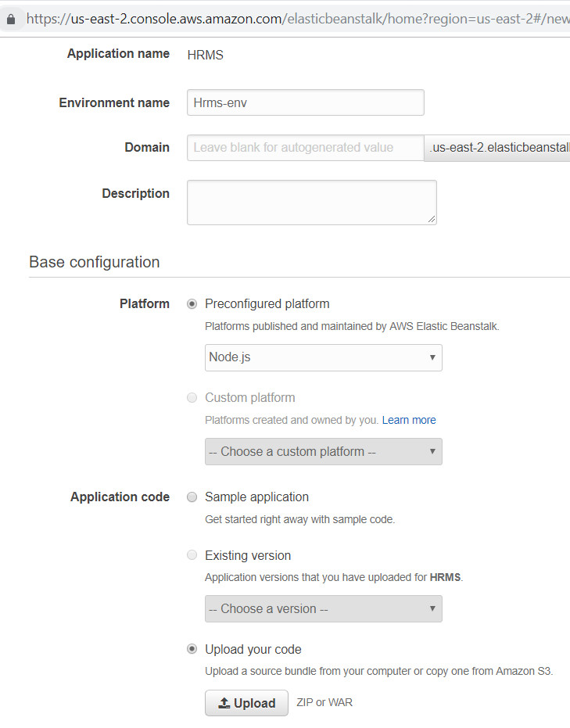570x728 pixels.
Task: Expand Choose a version dropdown
Action: [x=323, y=608]
